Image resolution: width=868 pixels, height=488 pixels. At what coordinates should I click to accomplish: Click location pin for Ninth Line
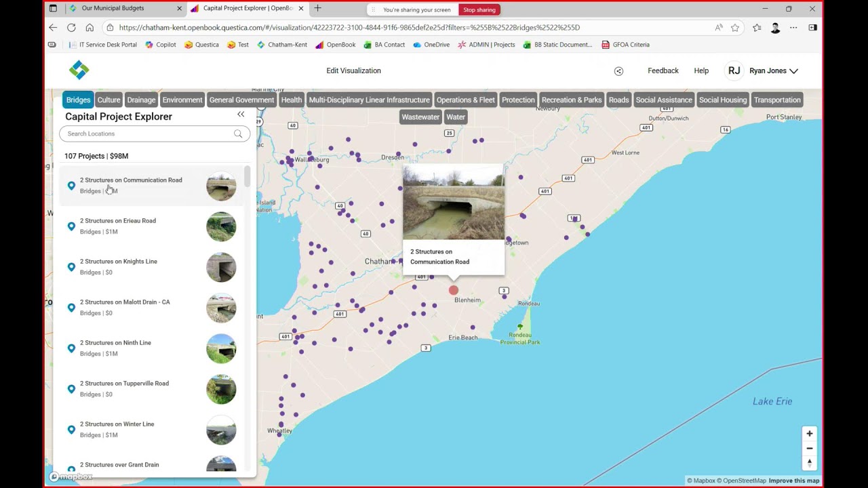(x=71, y=348)
